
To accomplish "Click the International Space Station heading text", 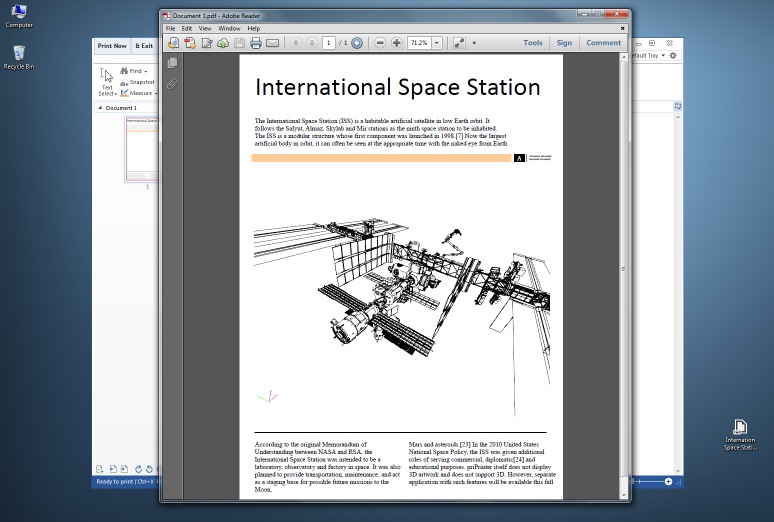I will [397, 87].
